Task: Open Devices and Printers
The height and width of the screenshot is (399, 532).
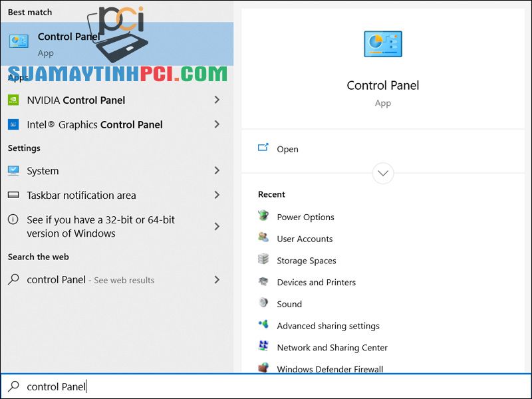Action: (316, 282)
